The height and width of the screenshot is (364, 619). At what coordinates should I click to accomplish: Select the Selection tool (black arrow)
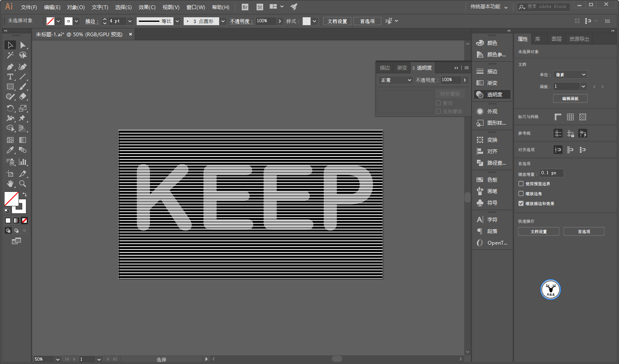(10, 45)
